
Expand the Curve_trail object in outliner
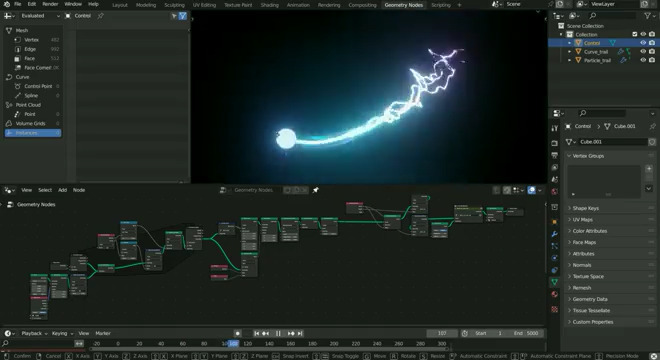[x=570, y=52]
